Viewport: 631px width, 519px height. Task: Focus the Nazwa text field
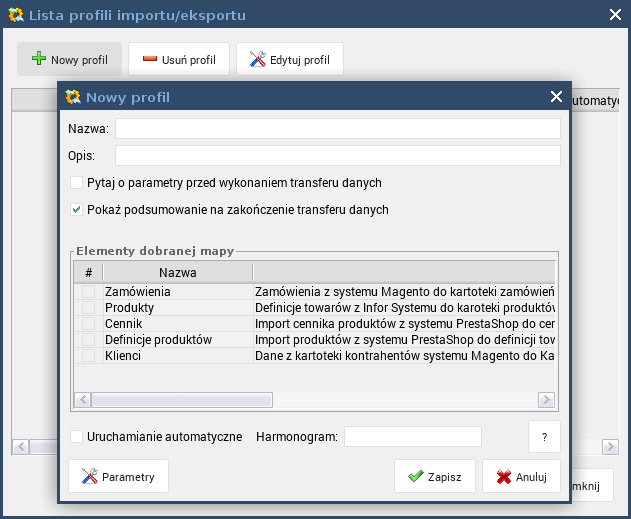(338, 129)
